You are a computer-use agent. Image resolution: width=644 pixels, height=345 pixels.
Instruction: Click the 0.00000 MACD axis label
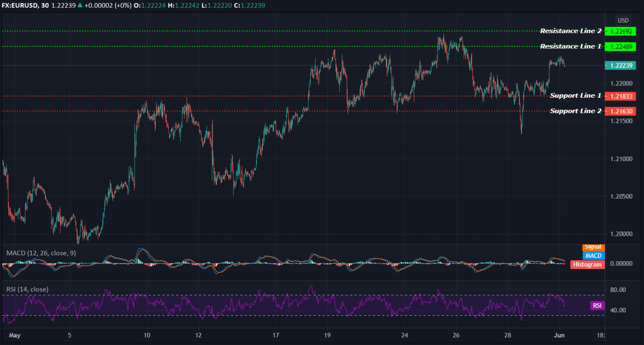pyautogui.click(x=621, y=263)
